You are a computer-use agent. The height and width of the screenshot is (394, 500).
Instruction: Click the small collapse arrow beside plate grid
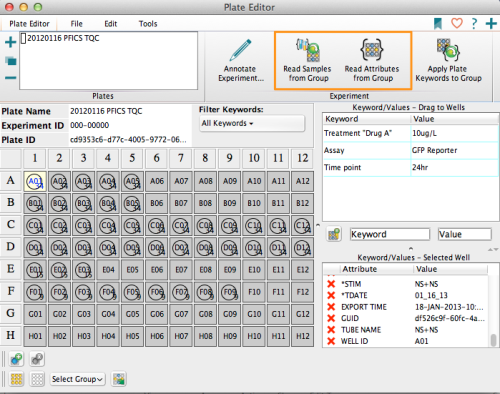[x=318, y=225]
